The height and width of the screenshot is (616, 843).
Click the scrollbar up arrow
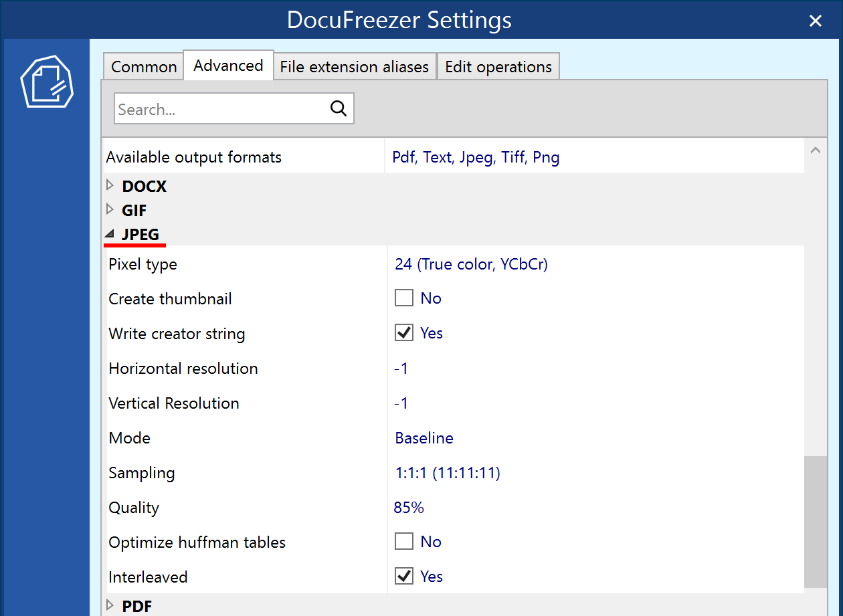point(815,150)
